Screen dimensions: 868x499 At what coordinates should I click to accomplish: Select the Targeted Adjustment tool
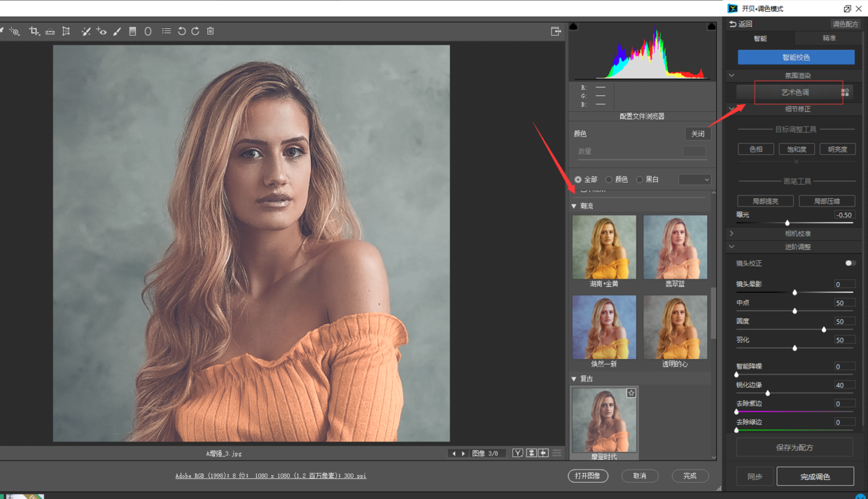pos(15,31)
